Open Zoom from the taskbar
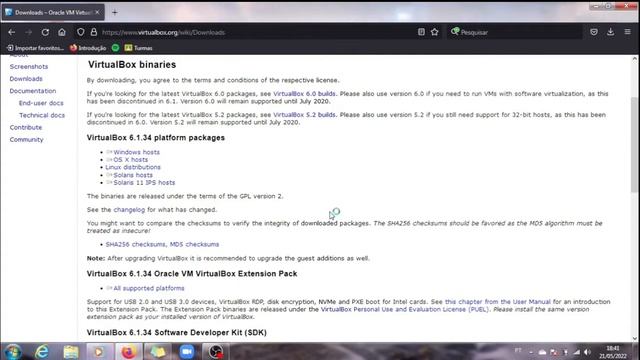 pos(187,351)
